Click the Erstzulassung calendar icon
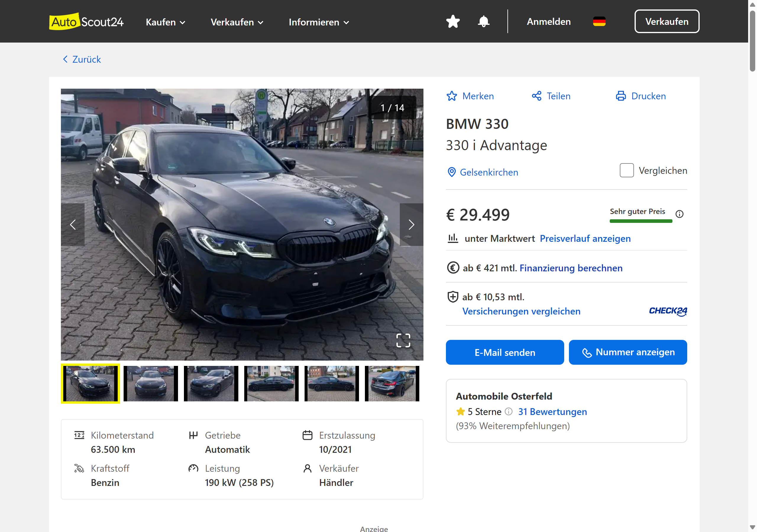The image size is (757, 532). [307, 435]
